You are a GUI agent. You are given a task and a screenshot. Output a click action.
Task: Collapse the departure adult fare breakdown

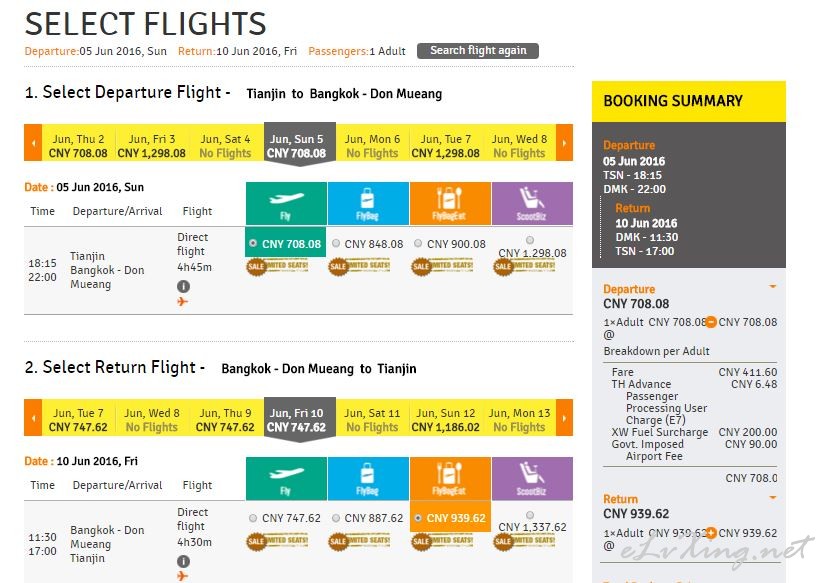coord(711,321)
